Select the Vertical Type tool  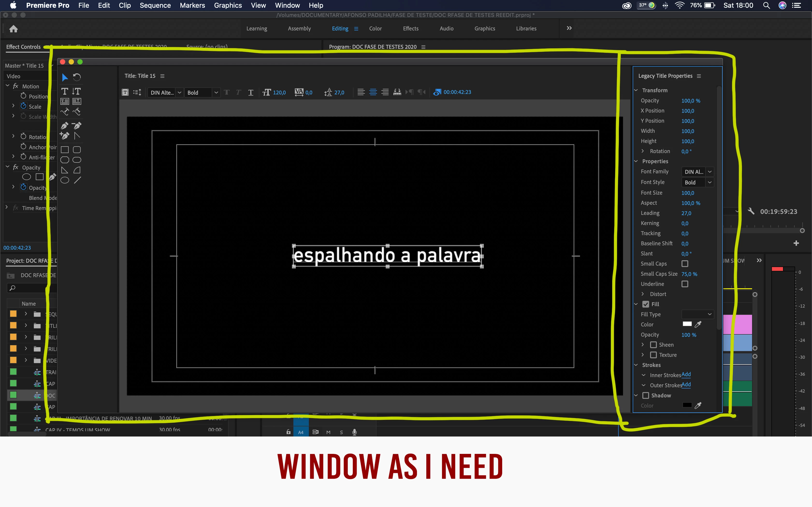(x=77, y=91)
